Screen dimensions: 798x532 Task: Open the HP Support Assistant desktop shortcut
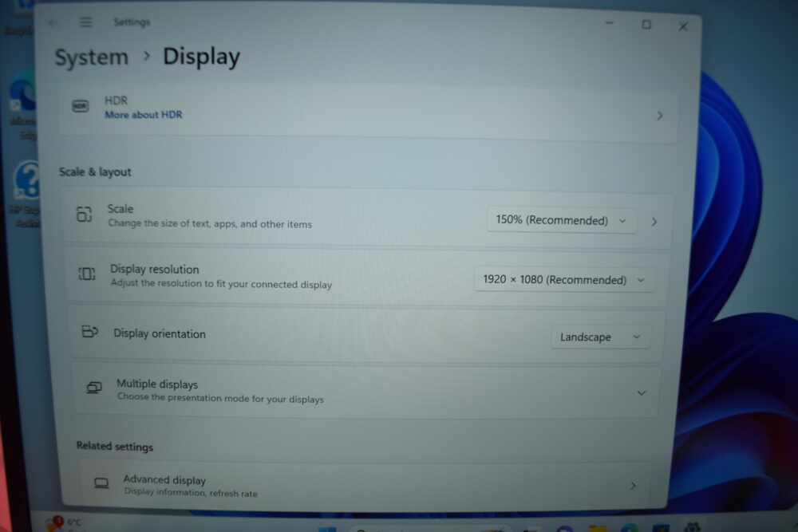click(x=26, y=193)
